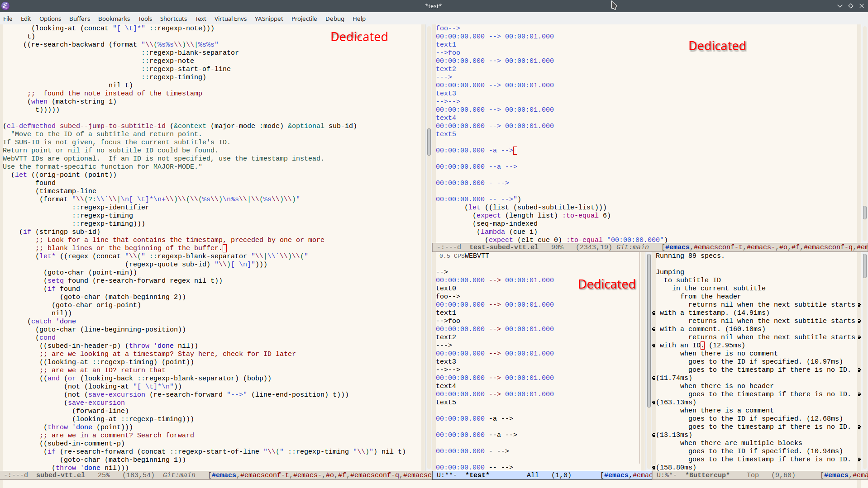This screenshot has height=488, width=868.
Task: Open the File menu
Action: (8, 19)
